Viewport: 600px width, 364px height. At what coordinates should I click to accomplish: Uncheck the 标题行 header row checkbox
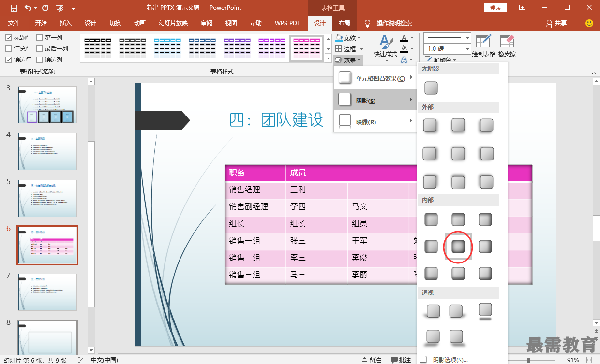coord(9,37)
